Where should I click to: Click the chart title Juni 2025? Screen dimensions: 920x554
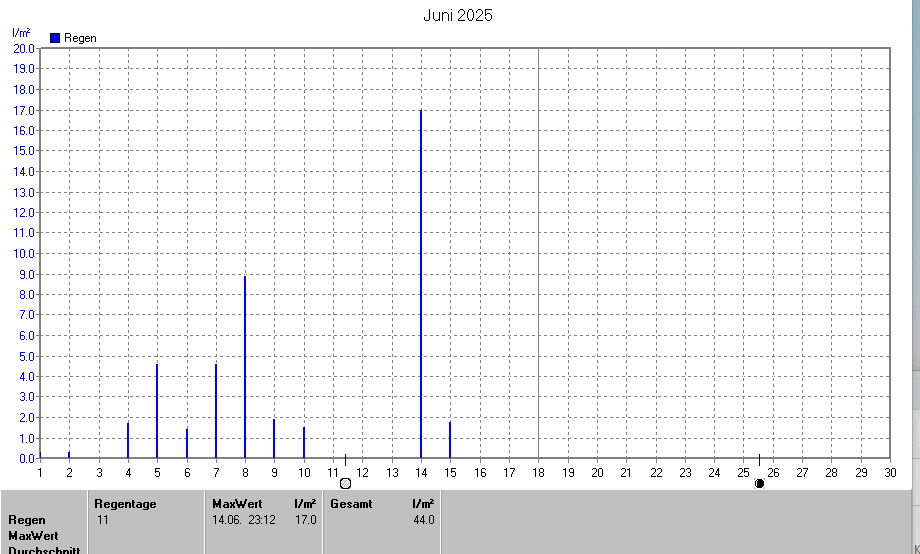[x=458, y=15]
